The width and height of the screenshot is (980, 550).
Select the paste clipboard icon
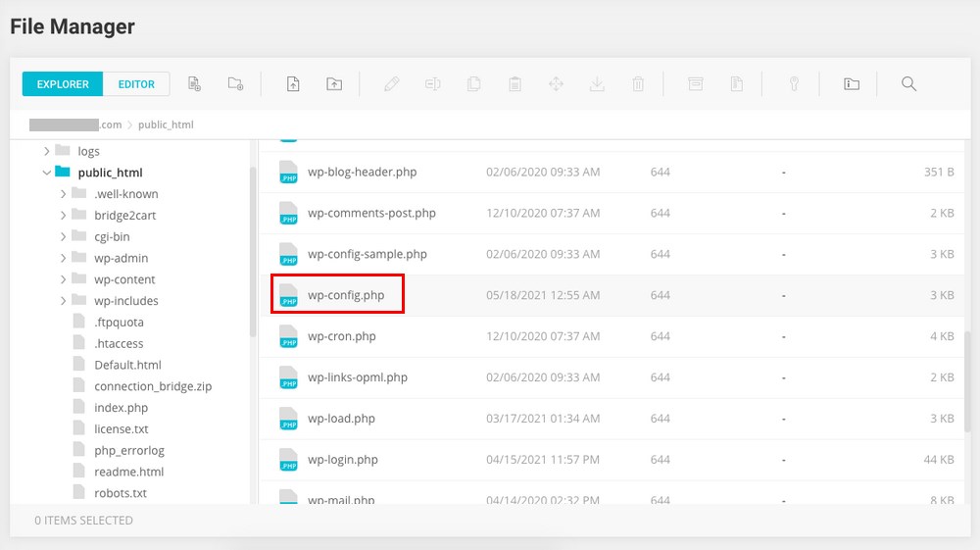coord(515,83)
